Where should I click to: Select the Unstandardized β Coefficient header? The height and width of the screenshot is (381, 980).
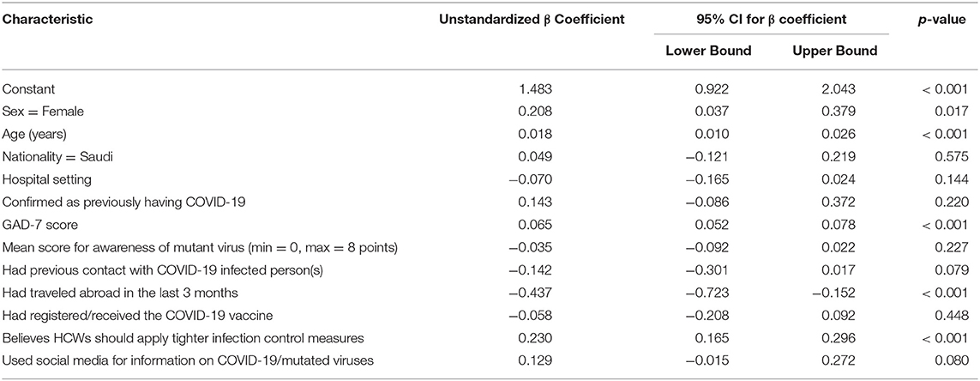(532, 20)
